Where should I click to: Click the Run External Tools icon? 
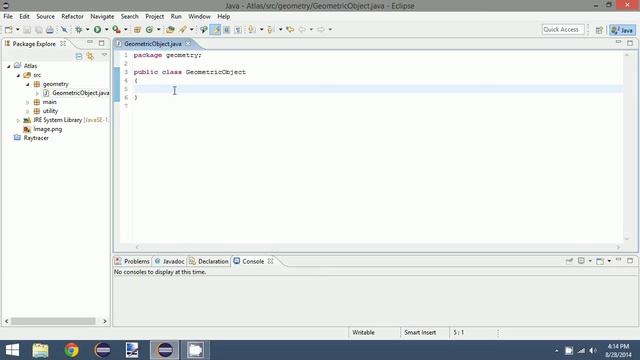coord(116,29)
